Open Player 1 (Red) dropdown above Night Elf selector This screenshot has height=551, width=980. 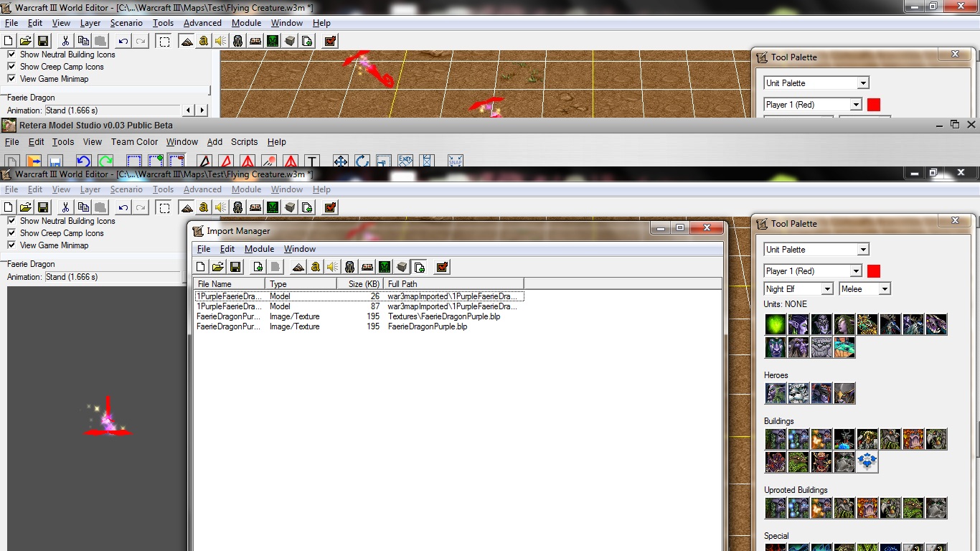point(813,271)
